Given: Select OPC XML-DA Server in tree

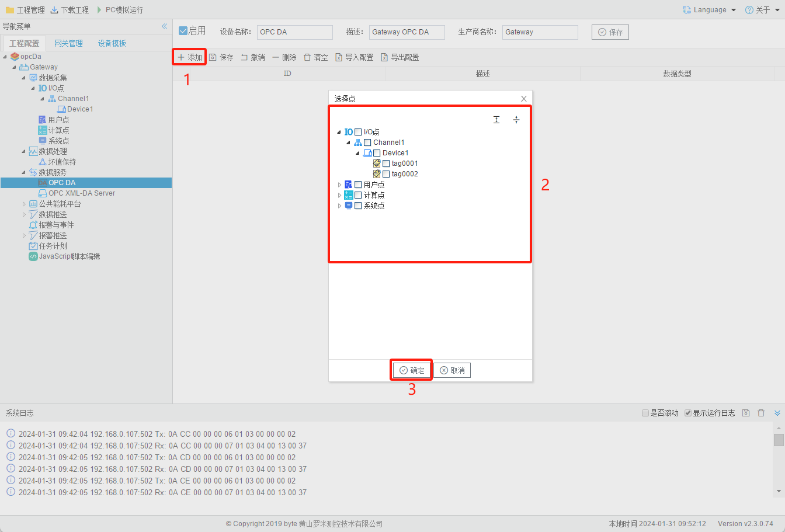Looking at the screenshot, I should (x=82, y=193).
